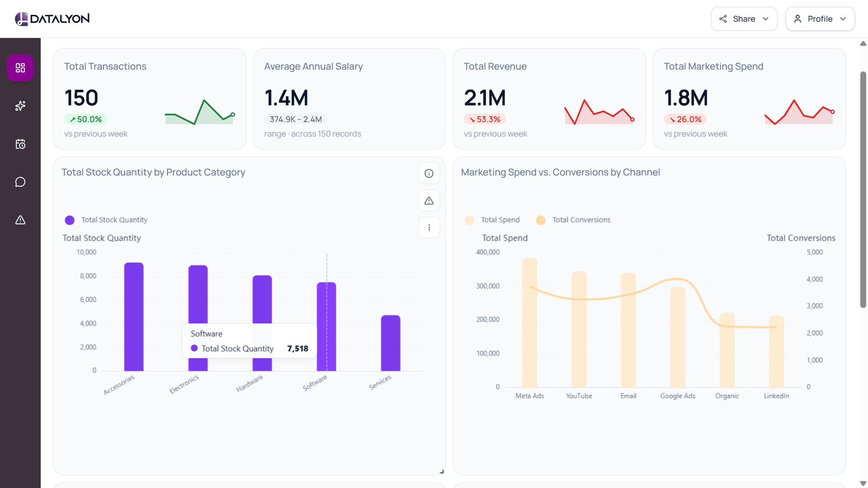Open the three-dot menu on Stock chart
Image resolution: width=868 pixels, height=488 pixels.
[429, 227]
